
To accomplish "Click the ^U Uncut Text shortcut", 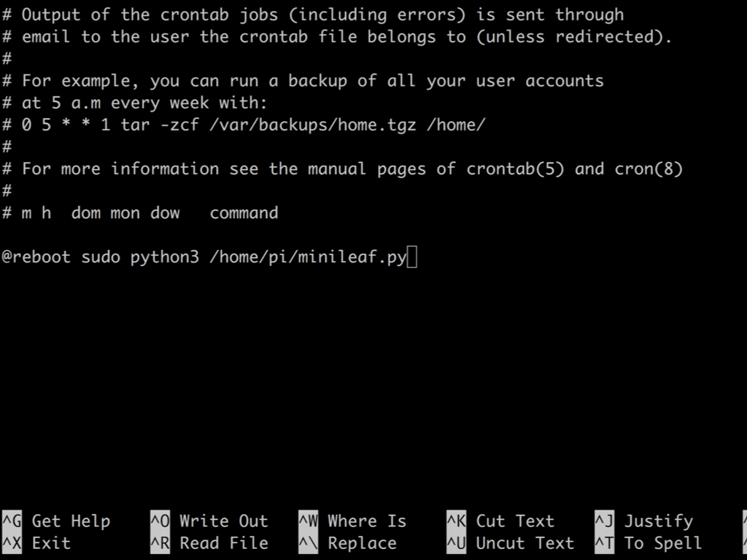I will pyautogui.click(x=510, y=542).
